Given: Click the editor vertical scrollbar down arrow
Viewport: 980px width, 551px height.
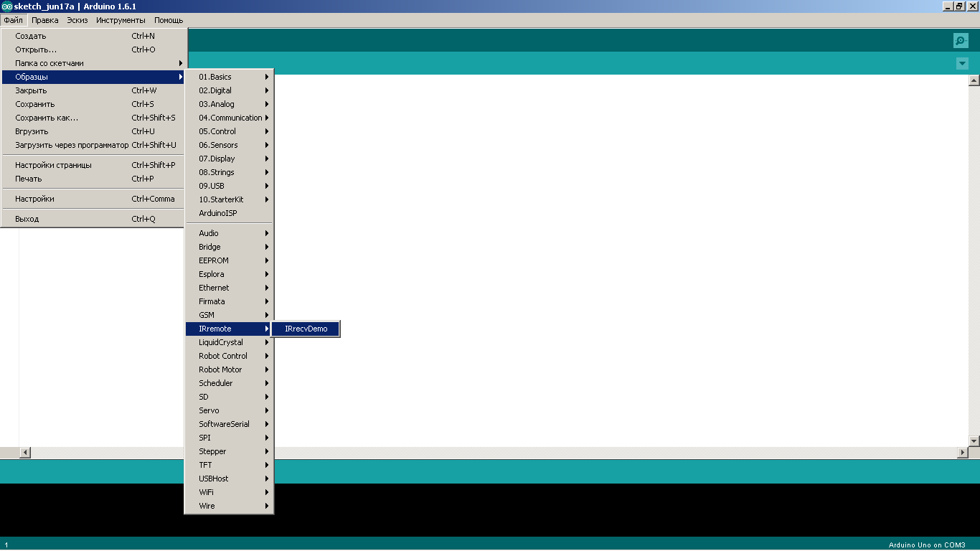Looking at the screenshot, I should pos(974,441).
